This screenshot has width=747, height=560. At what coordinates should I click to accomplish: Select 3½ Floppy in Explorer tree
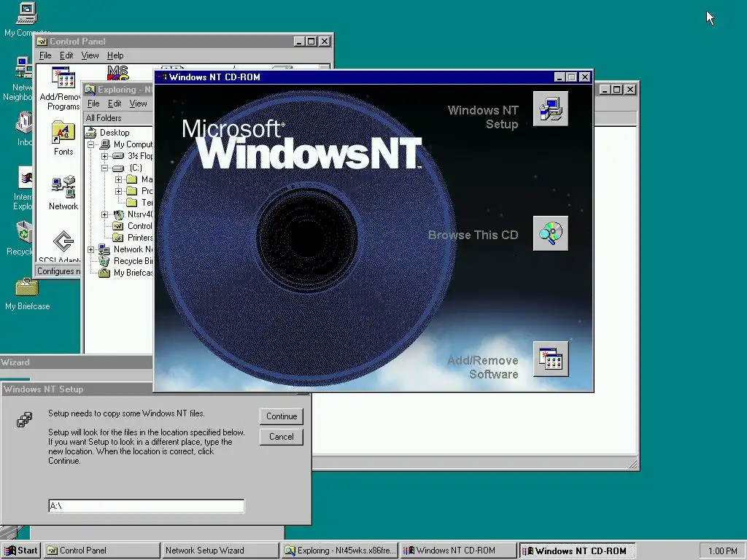pyautogui.click(x=140, y=156)
